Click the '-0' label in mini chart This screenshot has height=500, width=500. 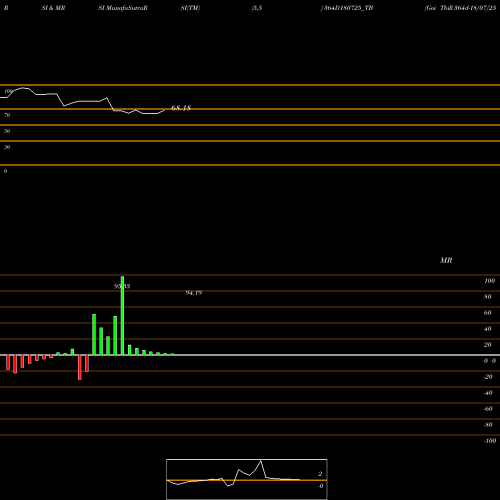click(320, 486)
